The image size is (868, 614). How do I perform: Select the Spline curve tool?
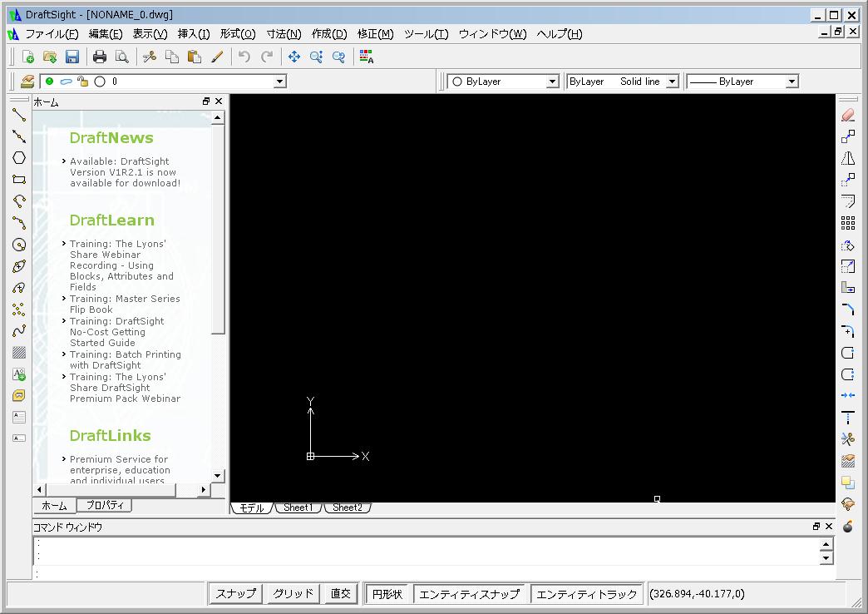[x=19, y=331]
